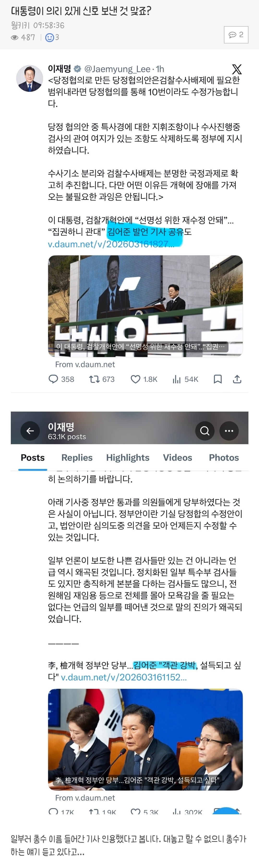259x868 pixels.
Task: Select the Posts tab
Action: point(33,457)
